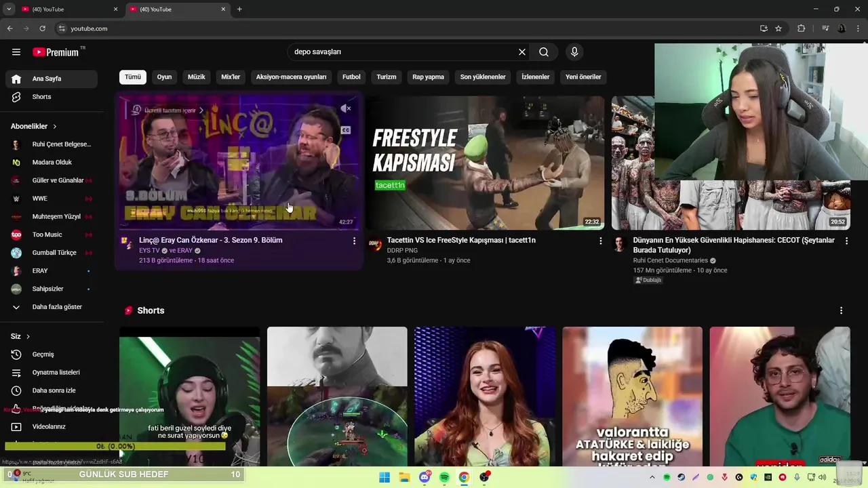
Task: Open Sahipsizler subscription
Action: [52, 289]
